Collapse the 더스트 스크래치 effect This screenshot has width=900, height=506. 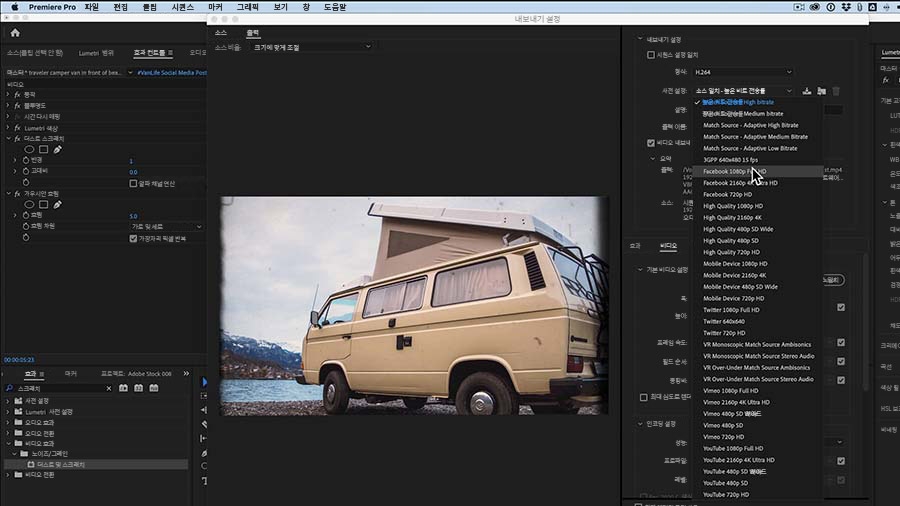pos(9,139)
